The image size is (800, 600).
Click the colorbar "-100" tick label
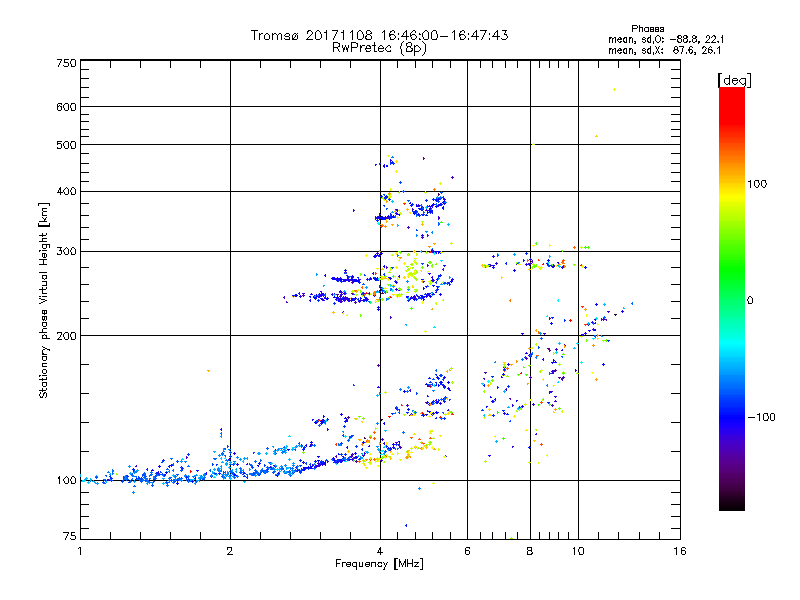(761, 417)
